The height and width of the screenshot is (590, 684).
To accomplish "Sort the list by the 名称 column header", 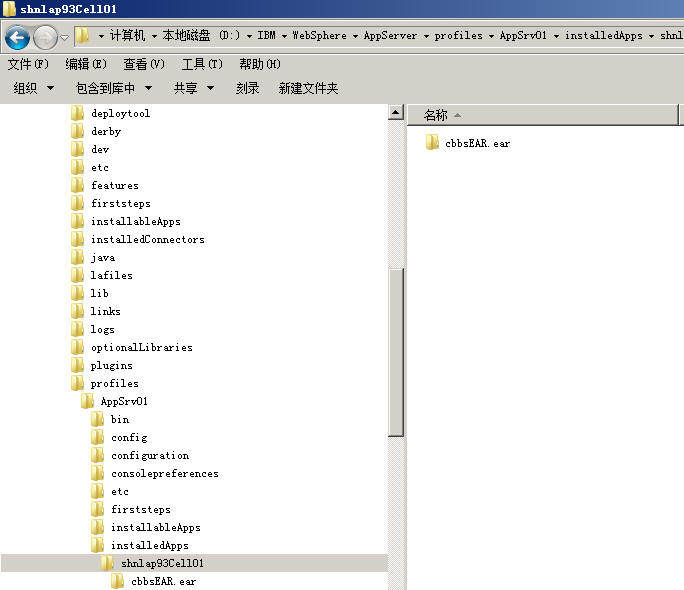I will click(543, 115).
